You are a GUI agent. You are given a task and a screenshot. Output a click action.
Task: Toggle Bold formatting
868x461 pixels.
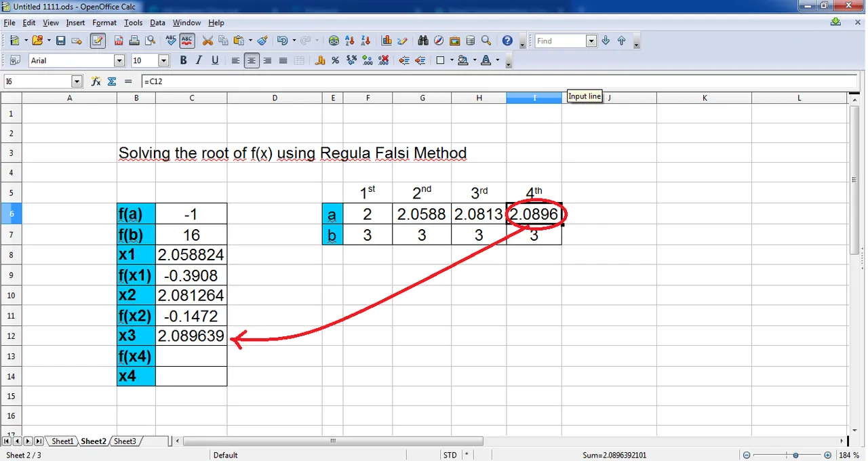click(183, 60)
